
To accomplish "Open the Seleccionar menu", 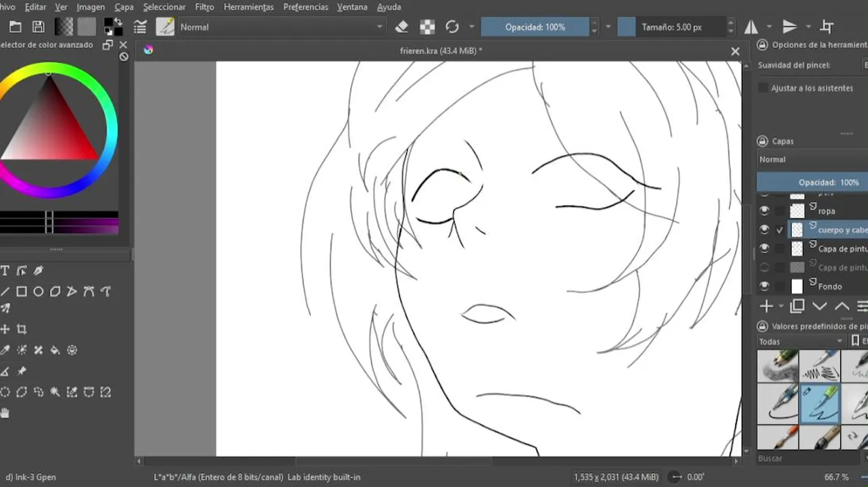I will (164, 7).
